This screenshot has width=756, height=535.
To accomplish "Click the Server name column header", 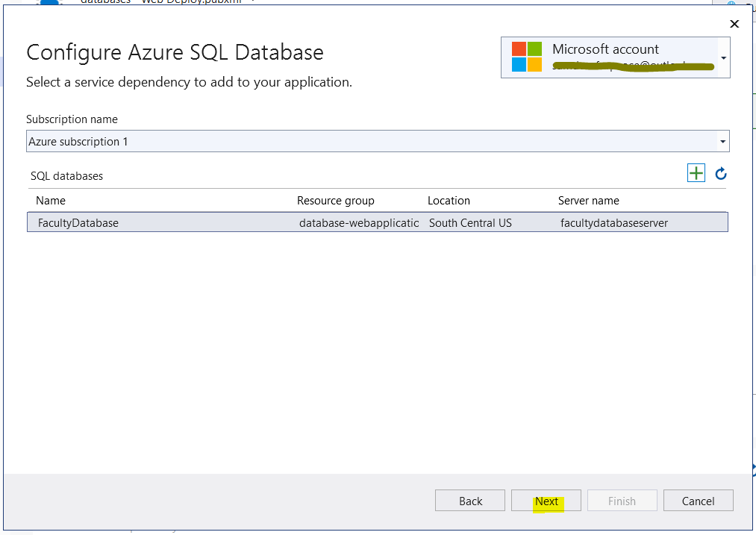I will coord(589,201).
